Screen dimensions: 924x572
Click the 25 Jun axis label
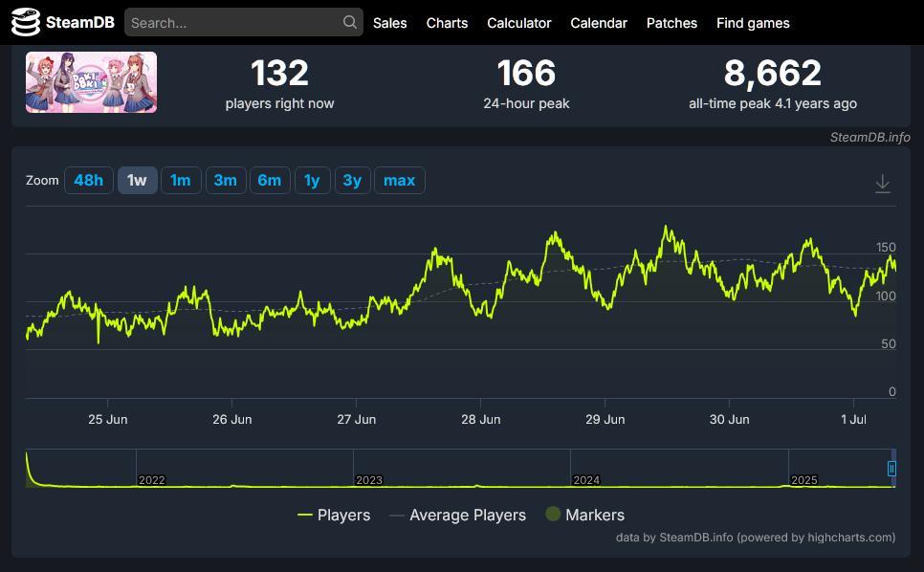(108, 419)
